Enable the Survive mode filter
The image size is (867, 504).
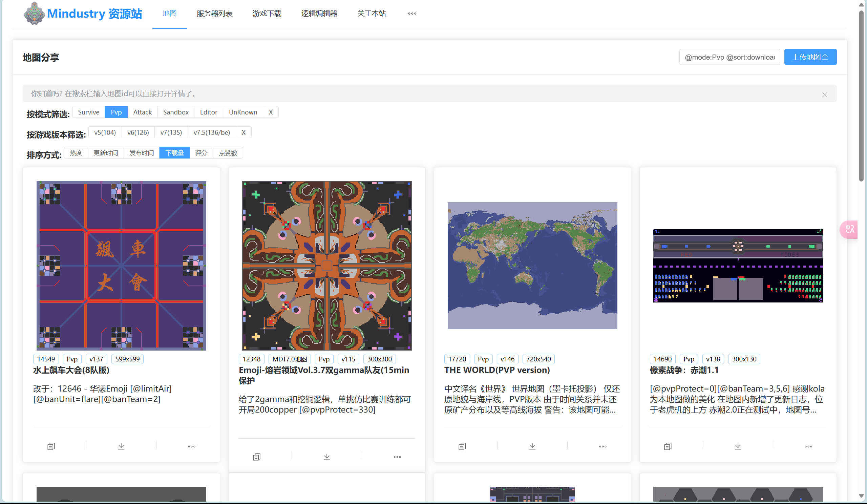coord(88,112)
